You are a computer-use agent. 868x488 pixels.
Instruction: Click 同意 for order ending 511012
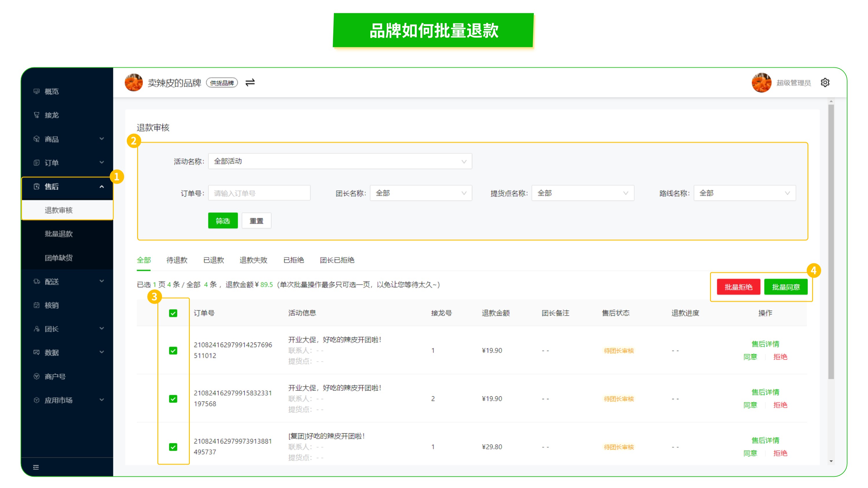(x=750, y=357)
